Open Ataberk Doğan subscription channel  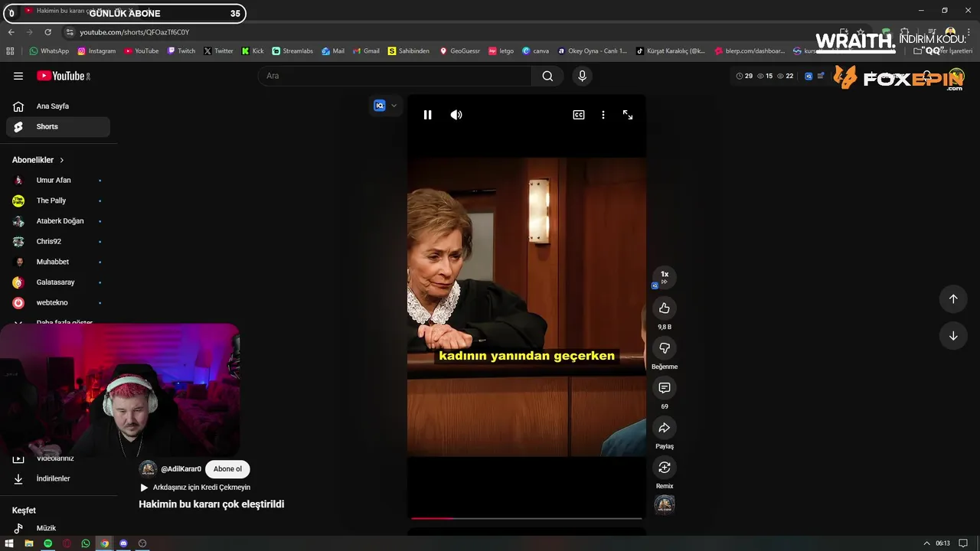(58, 221)
